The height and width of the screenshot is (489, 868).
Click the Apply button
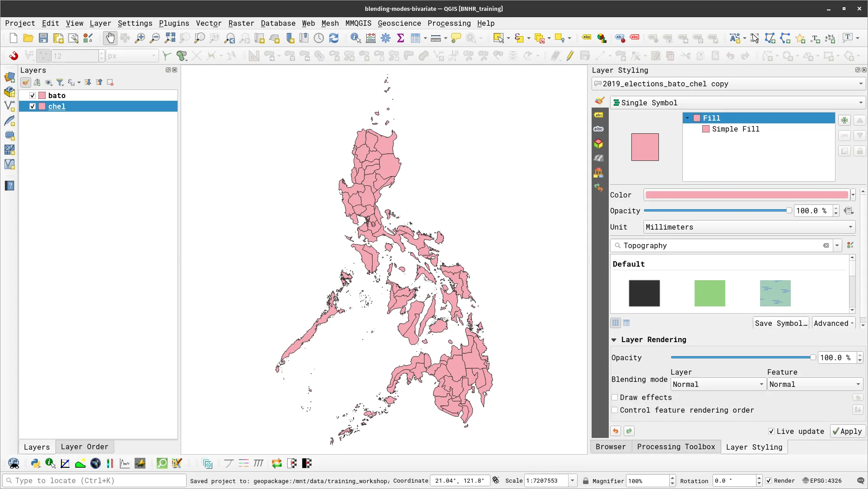847,431
